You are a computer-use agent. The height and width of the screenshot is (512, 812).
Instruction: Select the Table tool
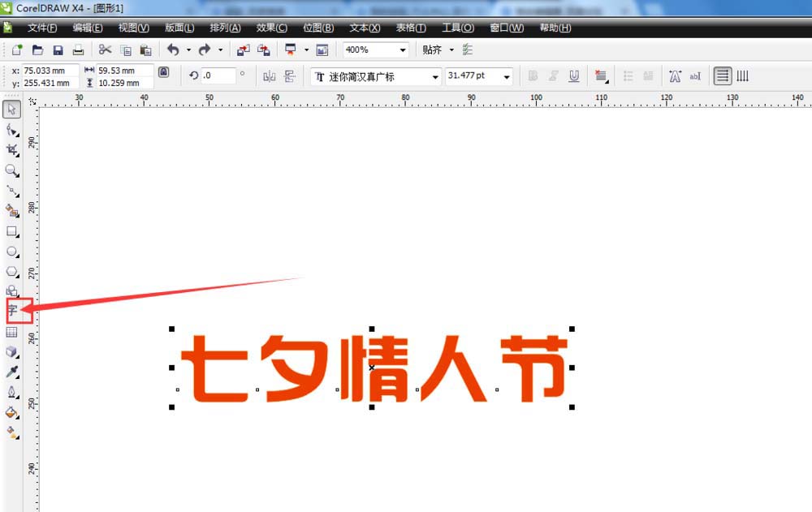[12, 332]
